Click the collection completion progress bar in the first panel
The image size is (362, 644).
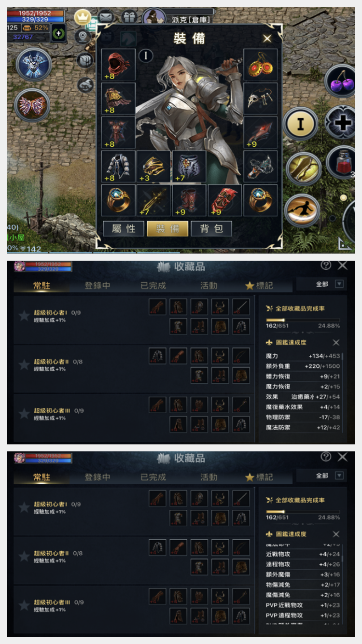tap(303, 320)
